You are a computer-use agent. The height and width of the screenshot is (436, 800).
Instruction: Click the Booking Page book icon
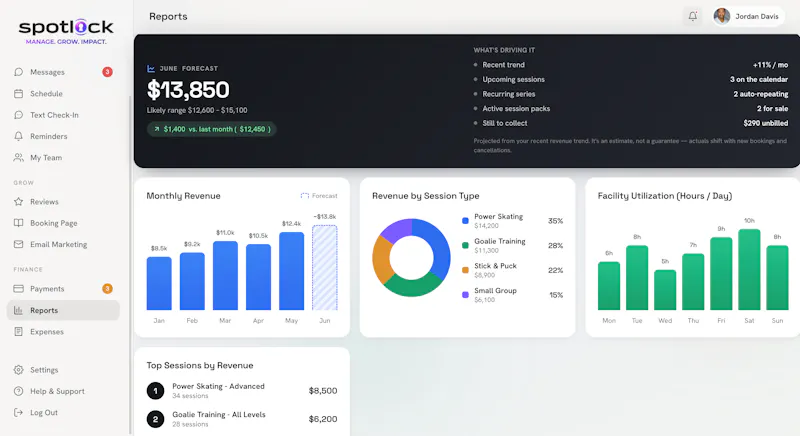[x=18, y=223]
